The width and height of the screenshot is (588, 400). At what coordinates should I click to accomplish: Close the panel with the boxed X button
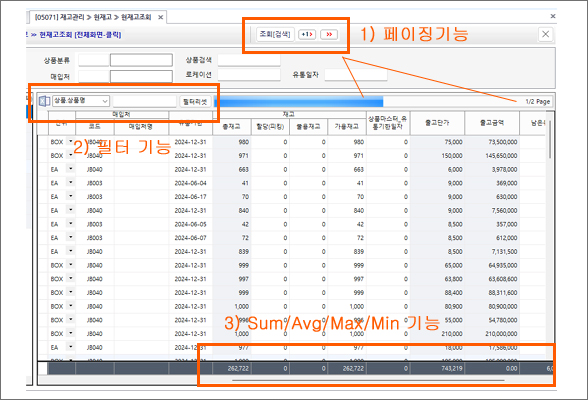545,34
